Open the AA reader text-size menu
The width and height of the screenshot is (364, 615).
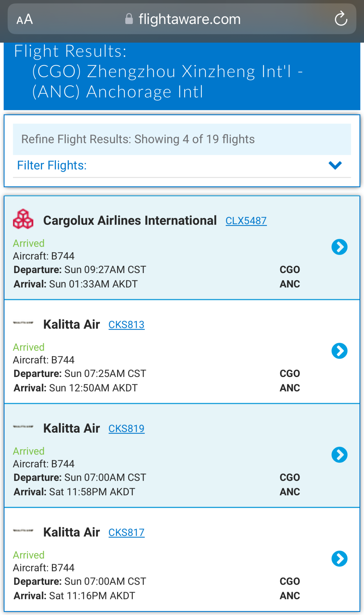(25, 19)
